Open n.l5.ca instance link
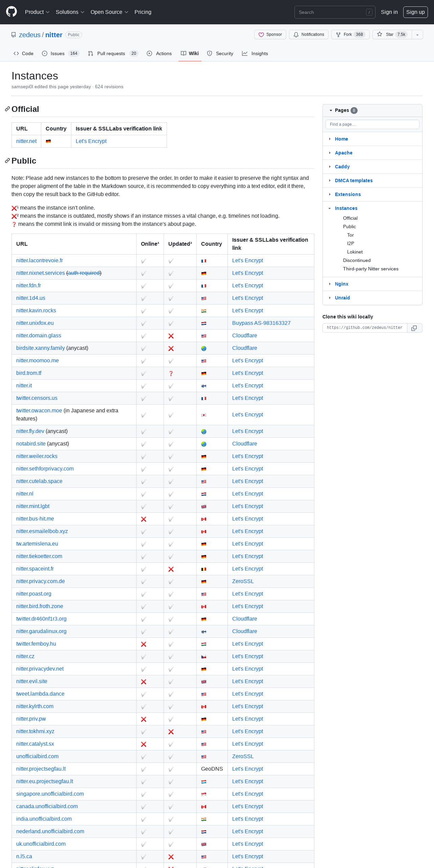 (x=24, y=857)
